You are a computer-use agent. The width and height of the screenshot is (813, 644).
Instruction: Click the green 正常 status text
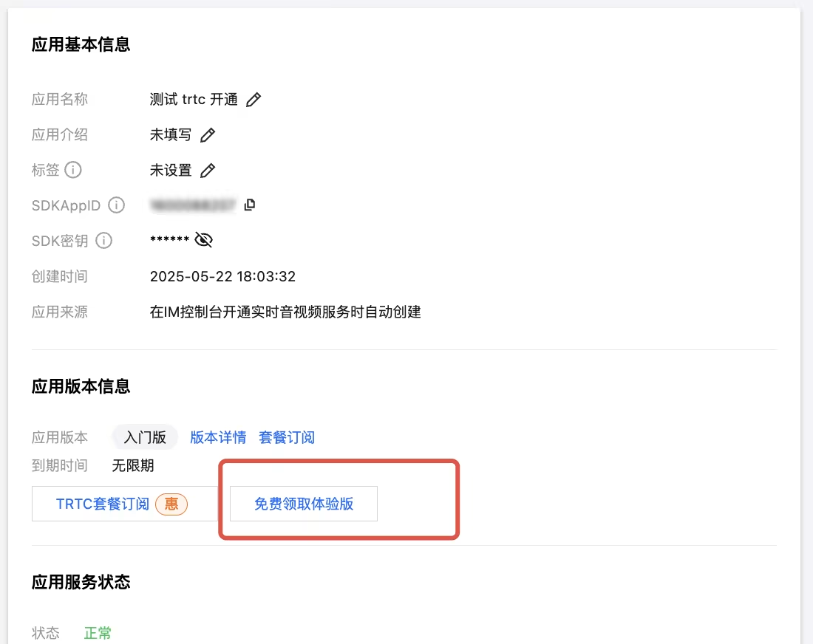(98, 633)
